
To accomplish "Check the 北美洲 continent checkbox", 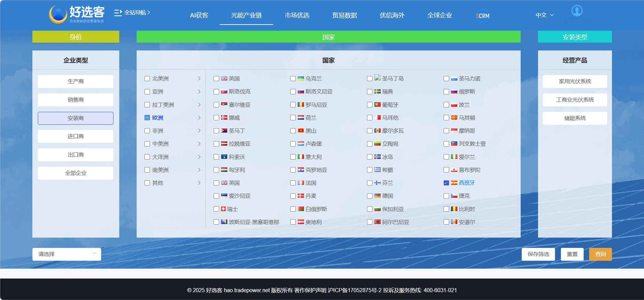I will tap(147, 78).
